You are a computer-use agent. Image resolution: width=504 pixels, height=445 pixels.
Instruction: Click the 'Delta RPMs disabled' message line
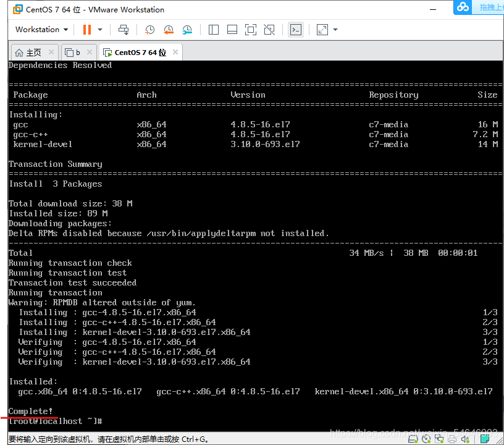[x=169, y=234]
